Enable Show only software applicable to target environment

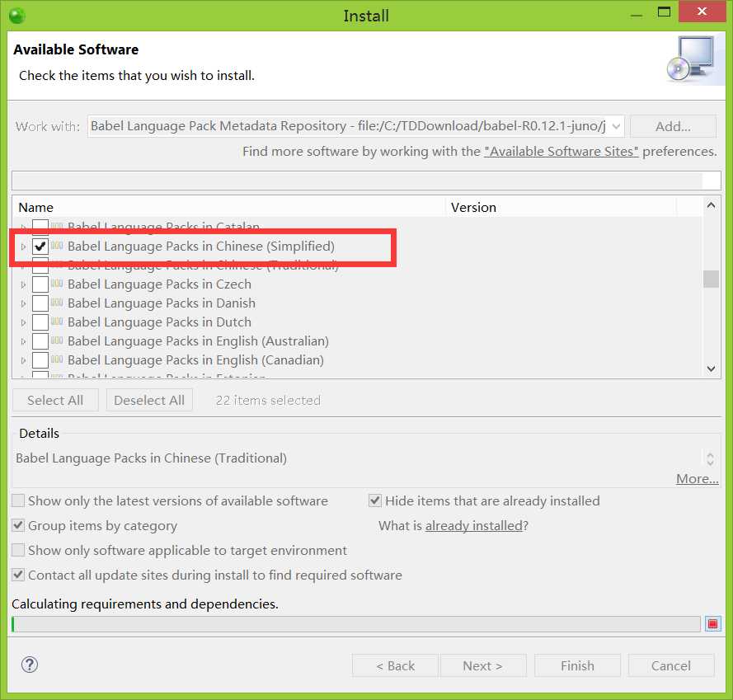pyautogui.click(x=18, y=551)
